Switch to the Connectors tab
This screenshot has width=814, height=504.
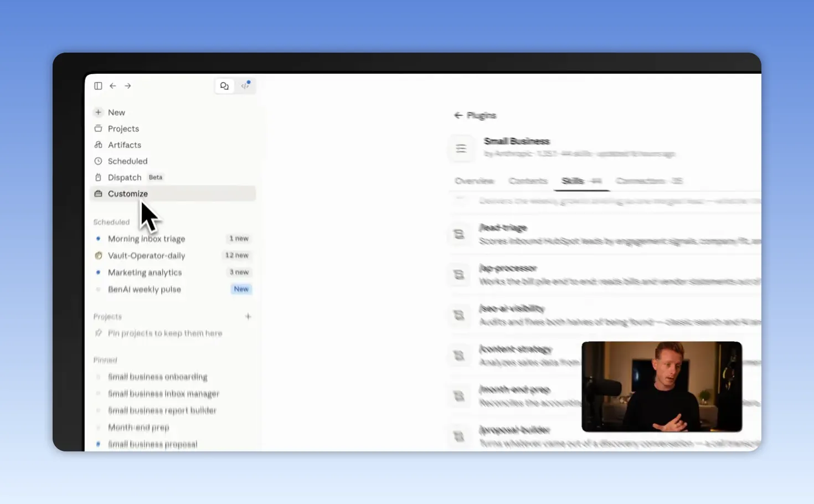(649, 181)
